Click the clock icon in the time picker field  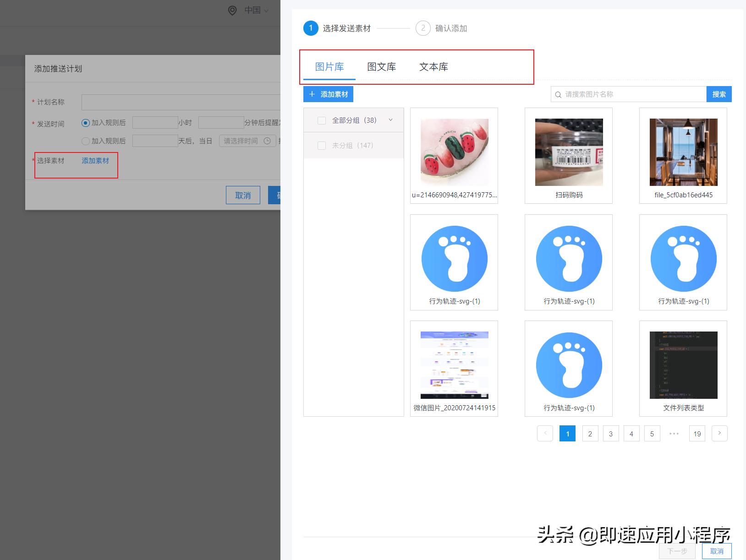pos(267,141)
